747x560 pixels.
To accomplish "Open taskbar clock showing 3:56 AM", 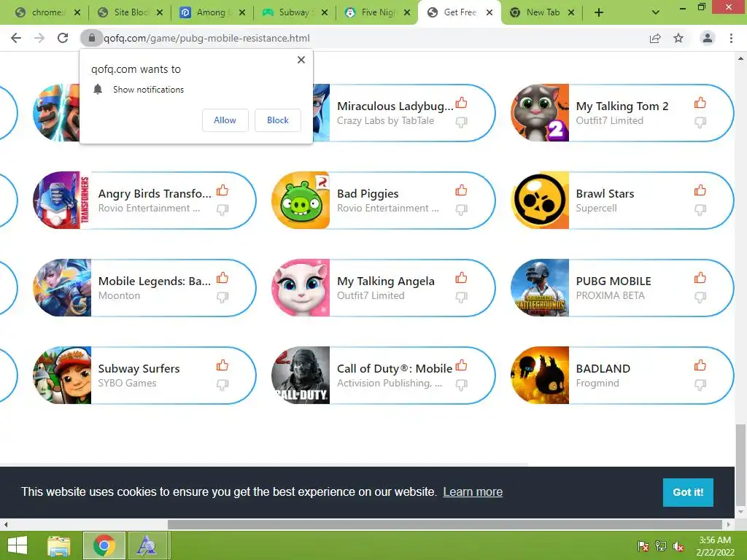I will [715, 546].
